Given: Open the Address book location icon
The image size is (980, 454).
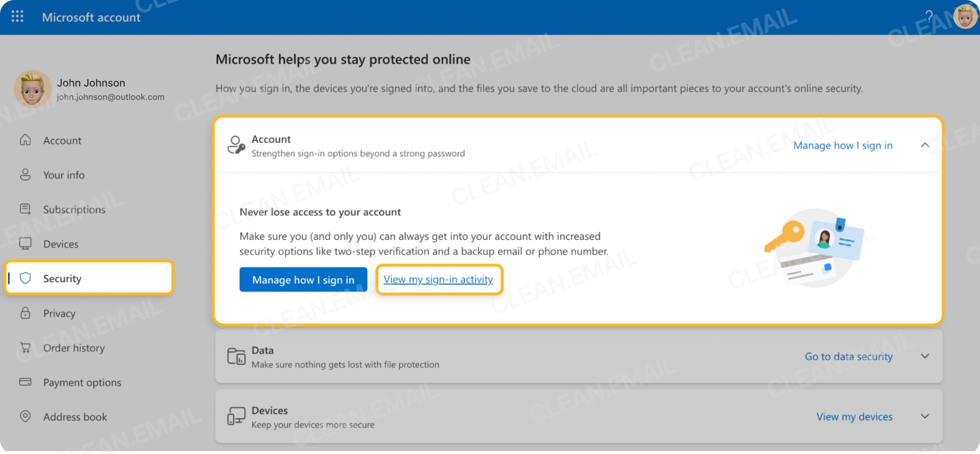Looking at the screenshot, I should click(x=25, y=417).
